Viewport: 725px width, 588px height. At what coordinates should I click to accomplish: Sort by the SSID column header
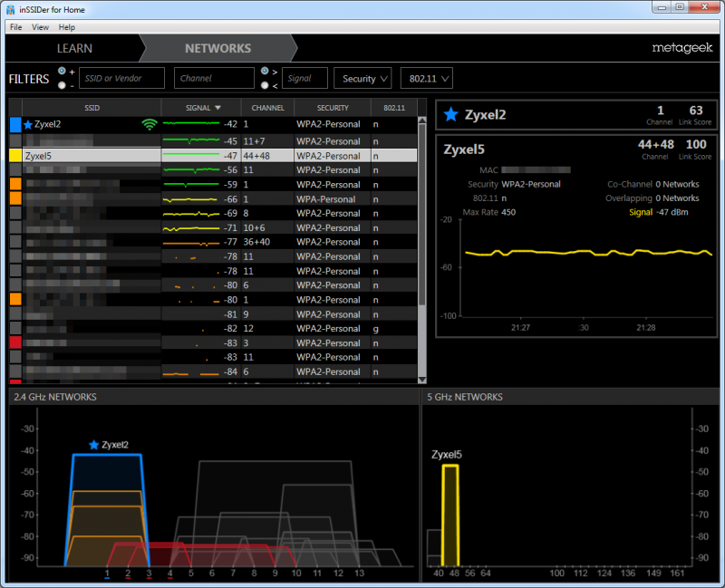point(92,108)
